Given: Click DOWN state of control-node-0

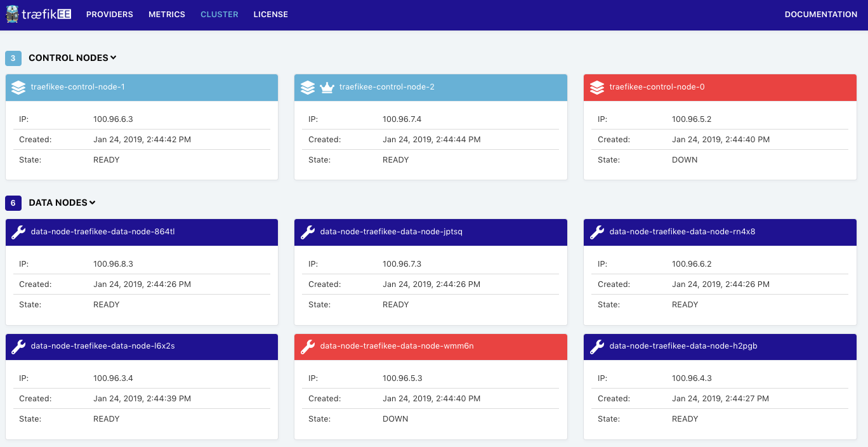Looking at the screenshot, I should coord(685,159).
